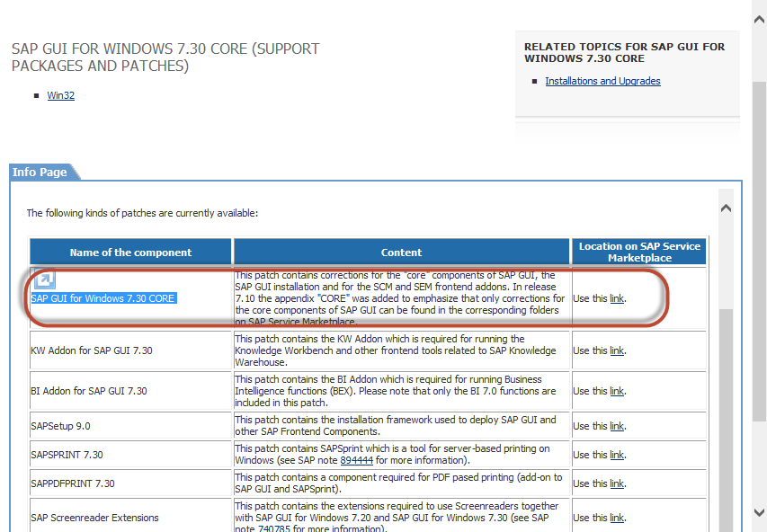The height and width of the screenshot is (532, 767).
Task: Select the Info Page tab
Action: pos(40,173)
